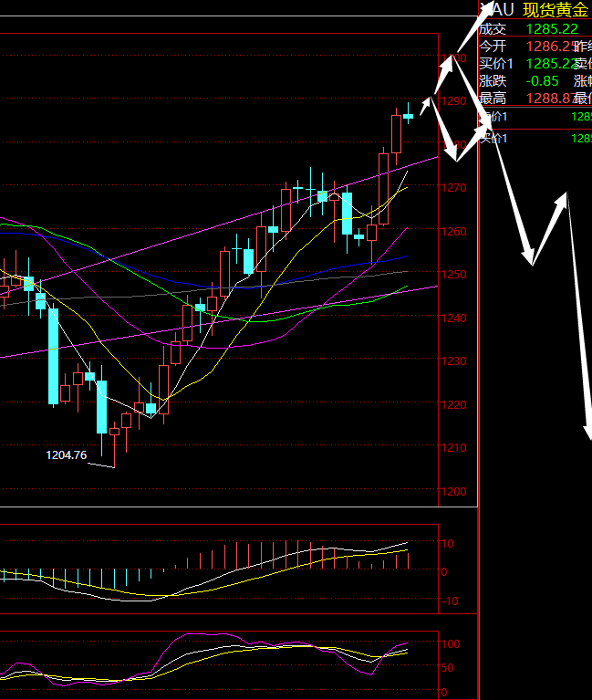
Task: Click the 今开 label
Action: 493,47
